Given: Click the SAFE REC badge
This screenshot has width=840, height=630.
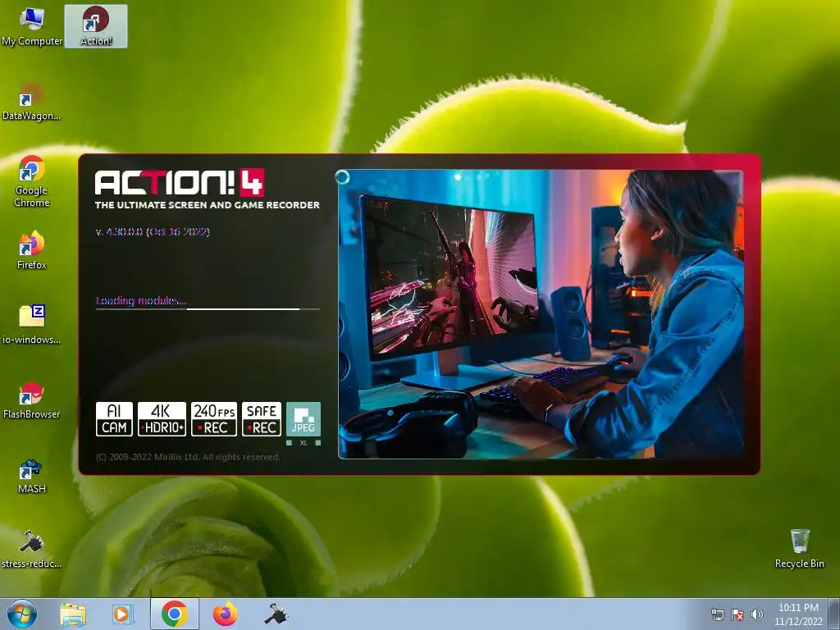Looking at the screenshot, I should pos(262,419).
